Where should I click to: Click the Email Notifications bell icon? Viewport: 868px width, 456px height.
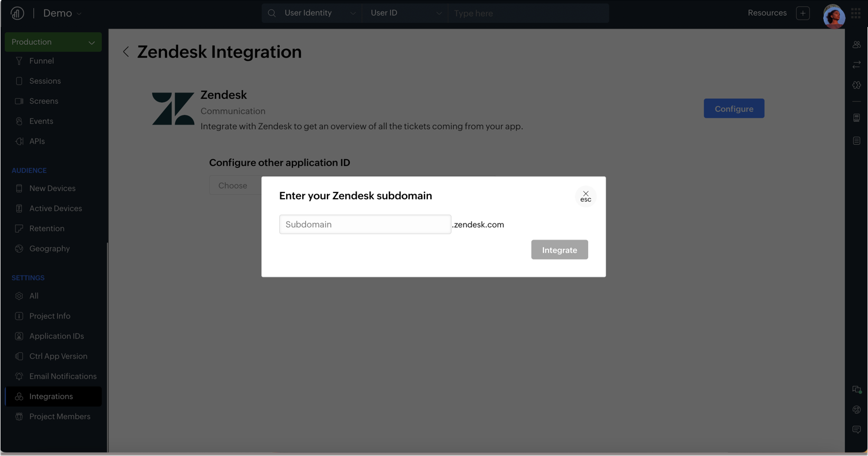[19, 376]
